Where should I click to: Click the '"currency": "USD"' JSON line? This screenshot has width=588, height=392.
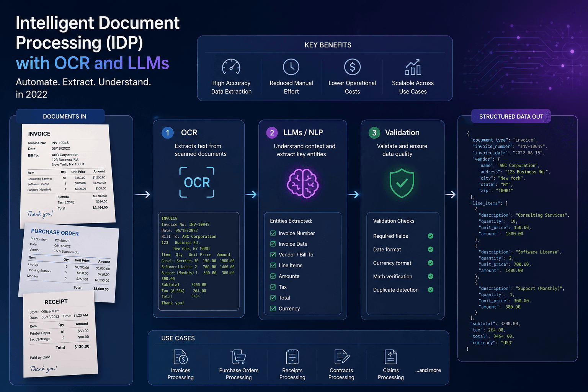492,343
